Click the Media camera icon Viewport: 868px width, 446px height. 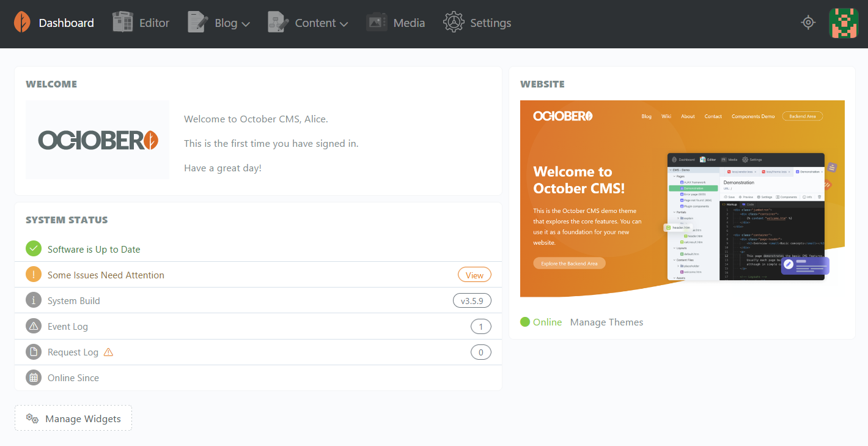(377, 23)
